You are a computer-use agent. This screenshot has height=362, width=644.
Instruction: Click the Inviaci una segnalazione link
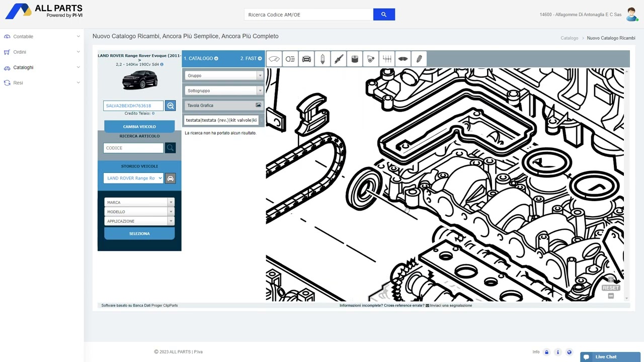click(451, 305)
